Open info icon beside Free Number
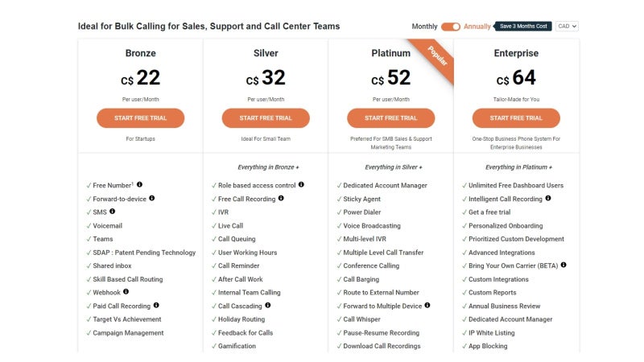The height and width of the screenshot is (362, 644). 139,185
